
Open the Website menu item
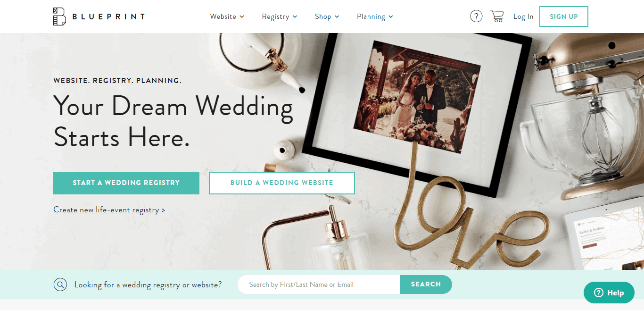point(223,17)
